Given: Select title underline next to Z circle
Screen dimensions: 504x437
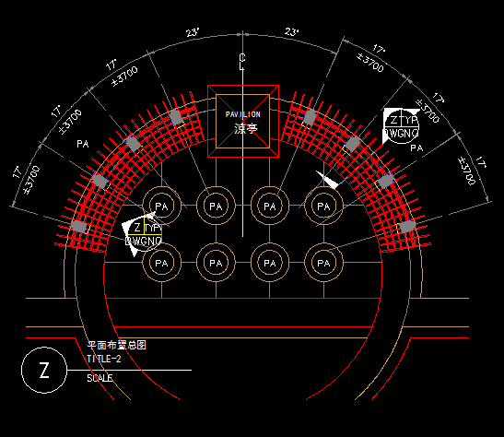Looking at the screenshot, I should (x=129, y=370).
